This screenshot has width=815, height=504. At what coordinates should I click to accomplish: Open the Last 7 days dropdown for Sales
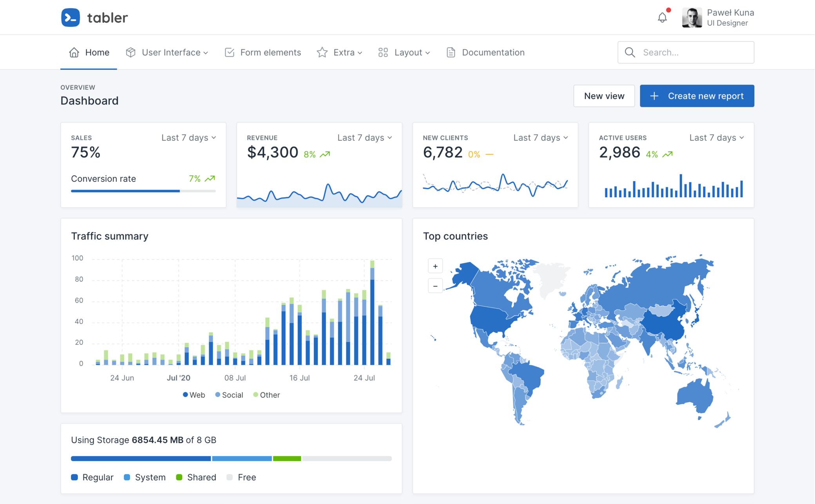pyautogui.click(x=188, y=138)
